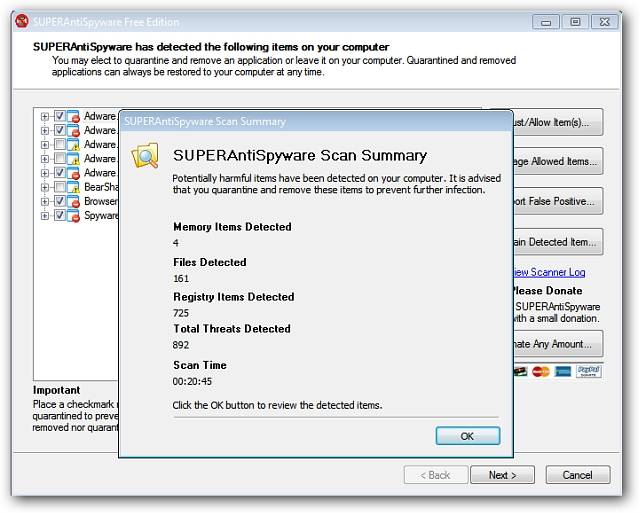Click the scan summary magnifier folder icon
This screenshot has height=513, width=640.
click(x=144, y=155)
